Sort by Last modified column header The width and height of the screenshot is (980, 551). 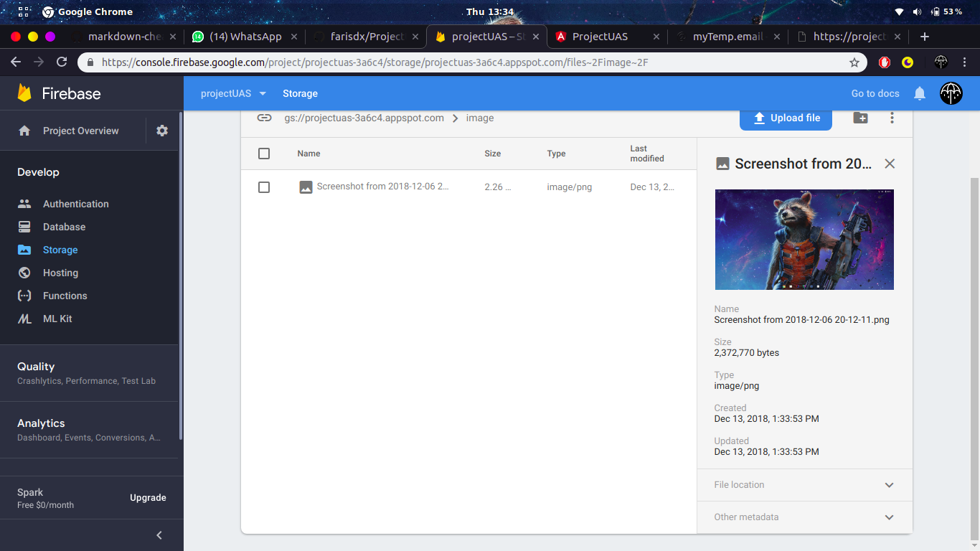[647, 154]
